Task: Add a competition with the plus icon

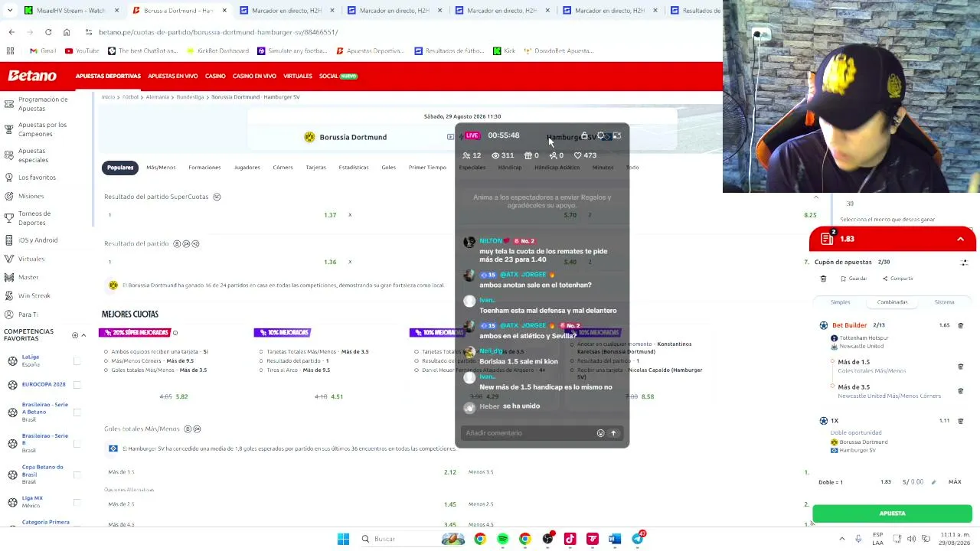Action: click(74, 335)
